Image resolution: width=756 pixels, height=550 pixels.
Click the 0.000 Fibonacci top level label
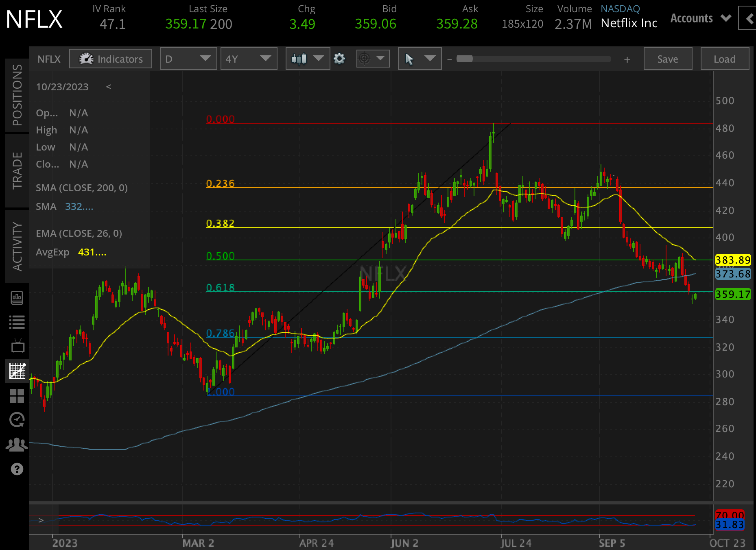pos(220,119)
